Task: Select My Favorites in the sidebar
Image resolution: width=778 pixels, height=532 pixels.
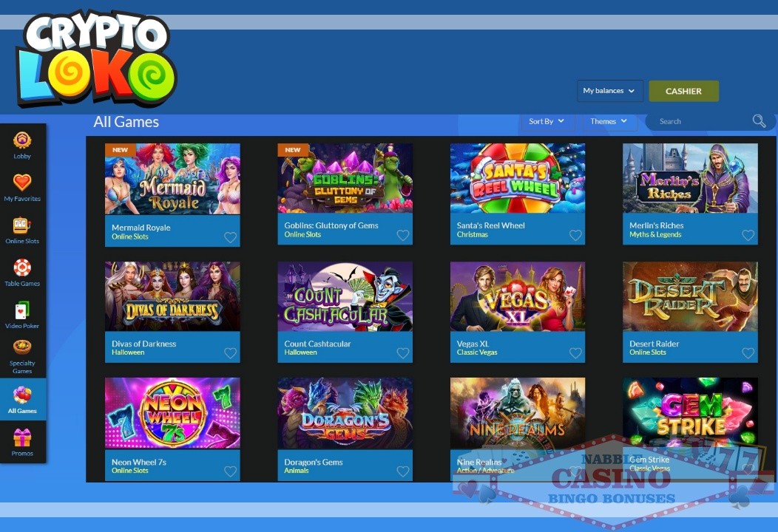Action: pos(22,186)
